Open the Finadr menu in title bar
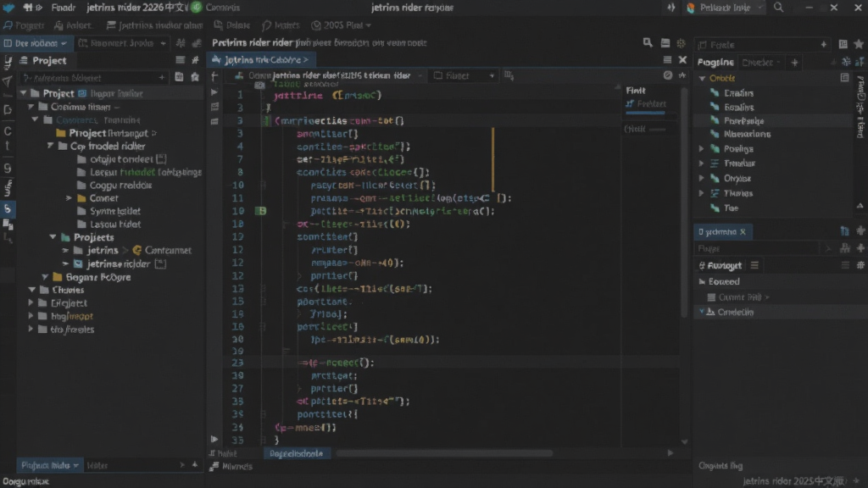Image resolution: width=868 pixels, height=488 pixels. click(64, 8)
